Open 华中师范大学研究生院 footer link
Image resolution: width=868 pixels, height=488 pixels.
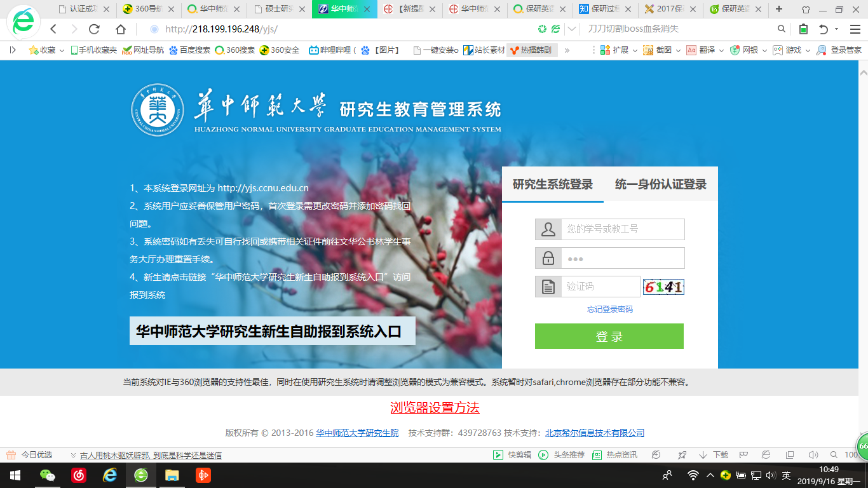(x=357, y=433)
